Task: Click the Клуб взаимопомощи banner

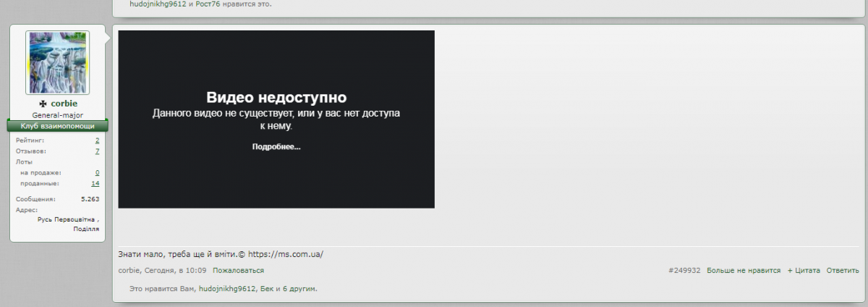Action: (x=57, y=126)
